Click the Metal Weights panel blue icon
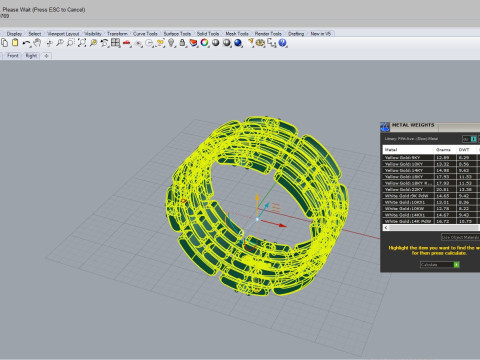 (x=385, y=127)
